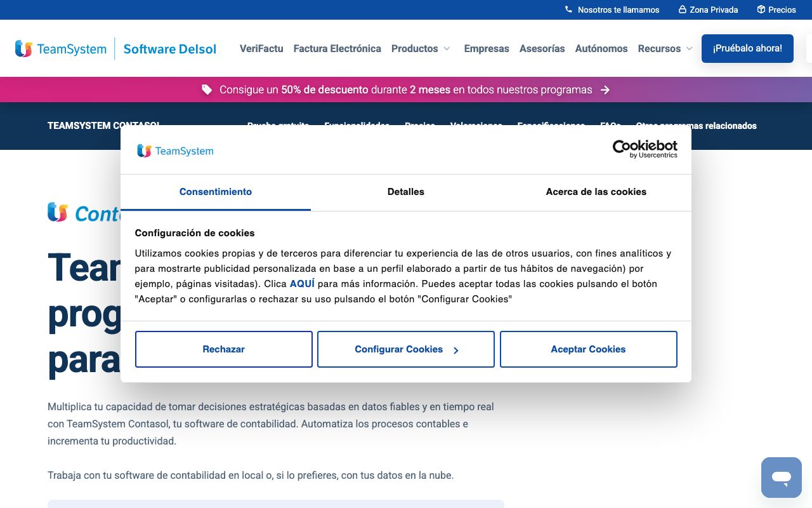Screen dimensions: 812x508
Task: Switch to the Consentimiento tab
Action: (x=216, y=192)
